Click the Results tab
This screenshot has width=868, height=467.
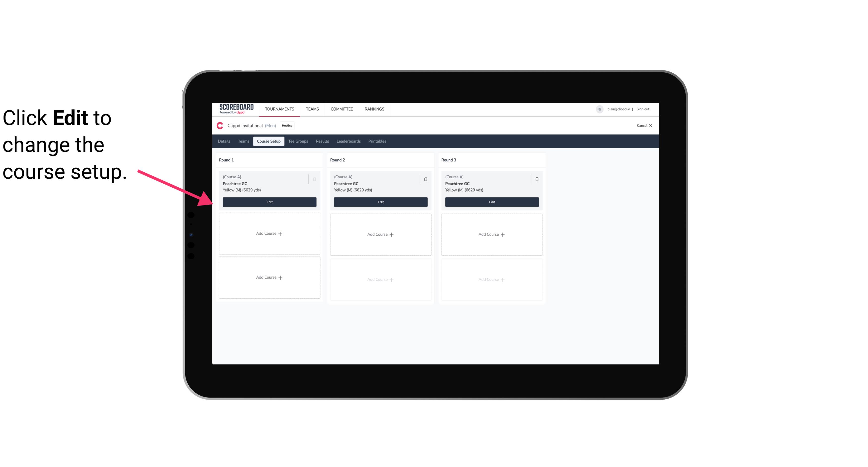pyautogui.click(x=322, y=141)
